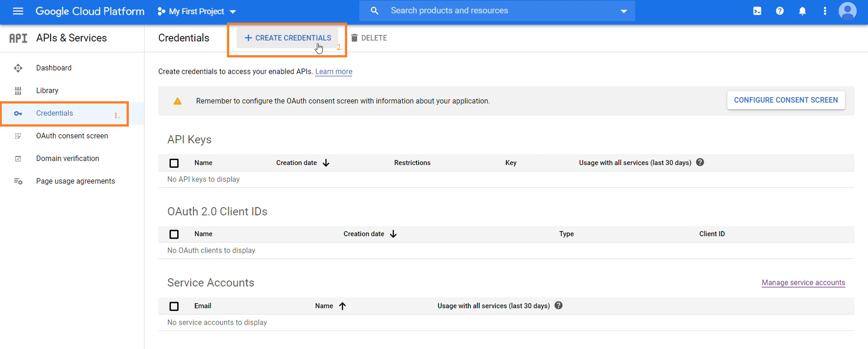Click the OAuth Type column header

[566, 234]
